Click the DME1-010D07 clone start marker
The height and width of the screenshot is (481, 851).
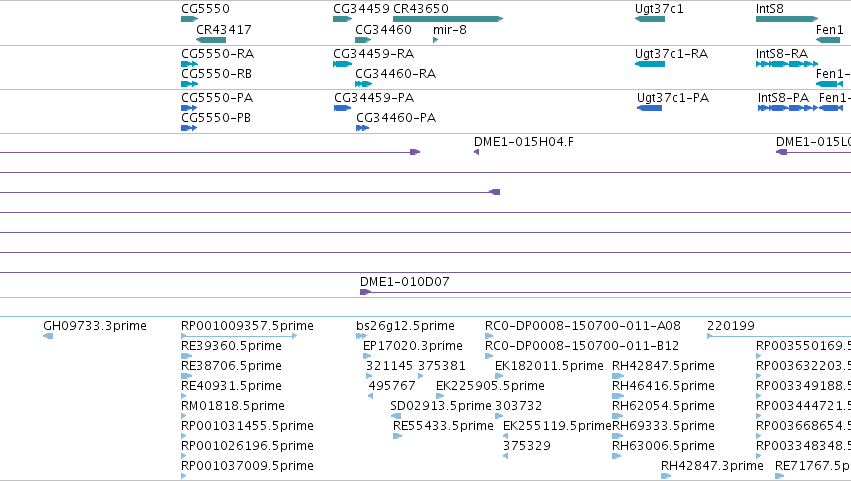point(365,292)
